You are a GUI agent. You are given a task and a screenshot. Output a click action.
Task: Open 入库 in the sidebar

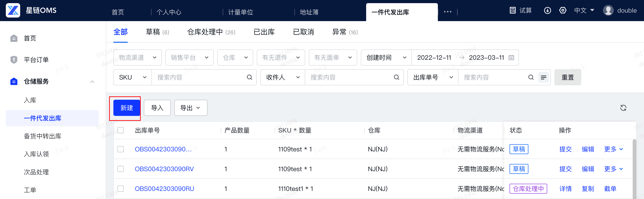pos(30,100)
